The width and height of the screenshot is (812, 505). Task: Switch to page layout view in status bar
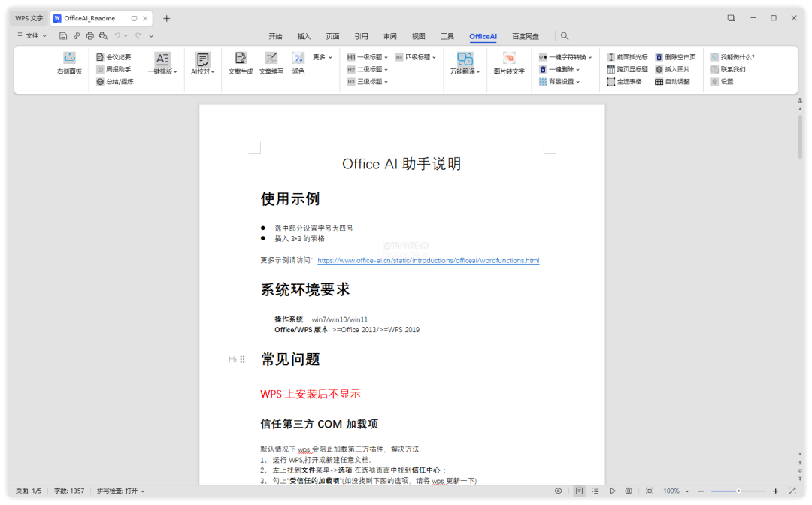579,491
